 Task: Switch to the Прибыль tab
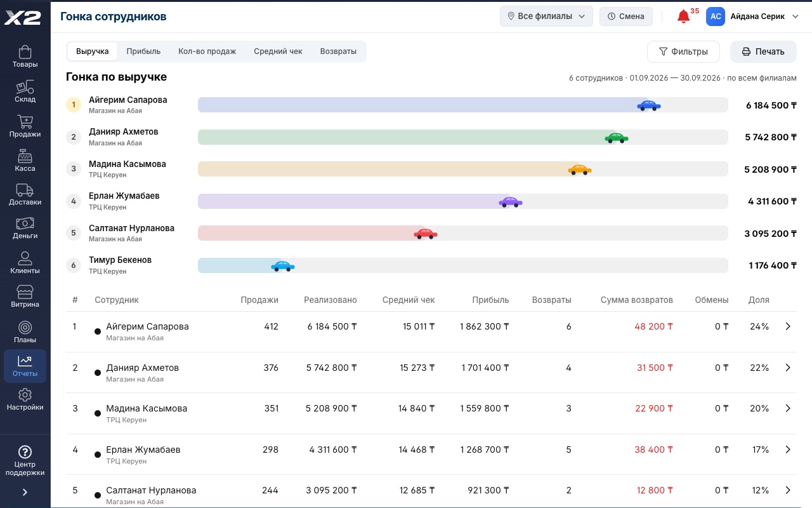tap(143, 51)
